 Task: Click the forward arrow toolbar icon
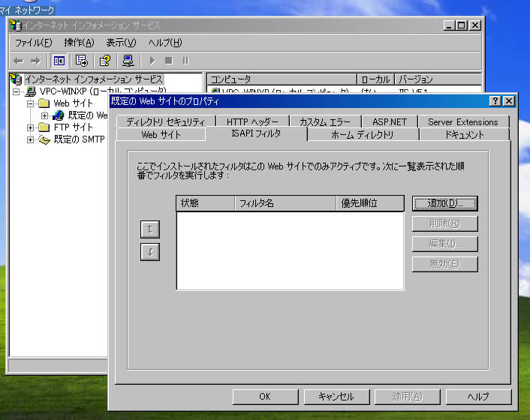(35, 61)
